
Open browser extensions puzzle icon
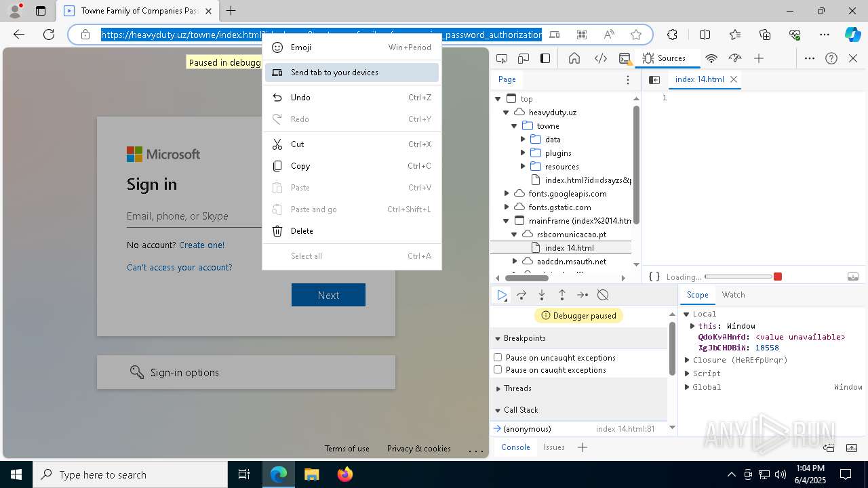coord(672,35)
